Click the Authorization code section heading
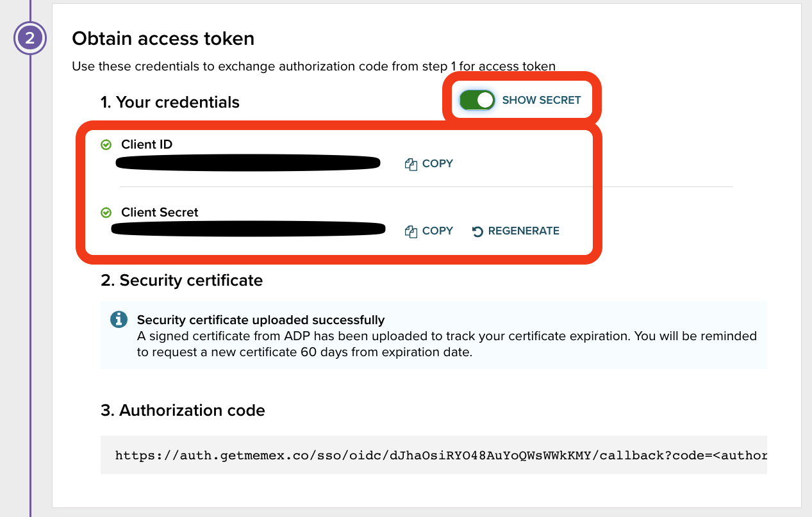This screenshot has width=812, height=517. [x=183, y=411]
